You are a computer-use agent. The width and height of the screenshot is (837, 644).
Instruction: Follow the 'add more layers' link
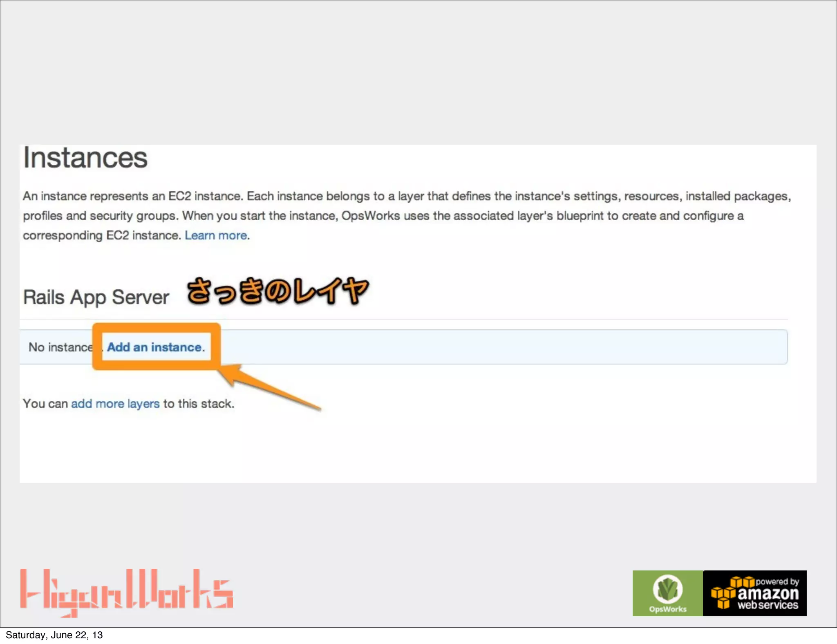coord(115,404)
